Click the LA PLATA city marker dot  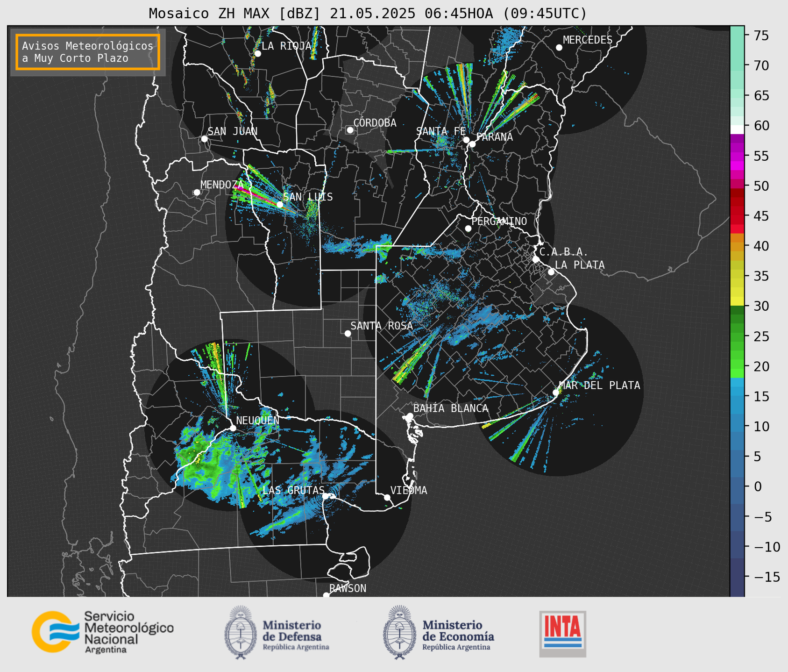(x=551, y=272)
